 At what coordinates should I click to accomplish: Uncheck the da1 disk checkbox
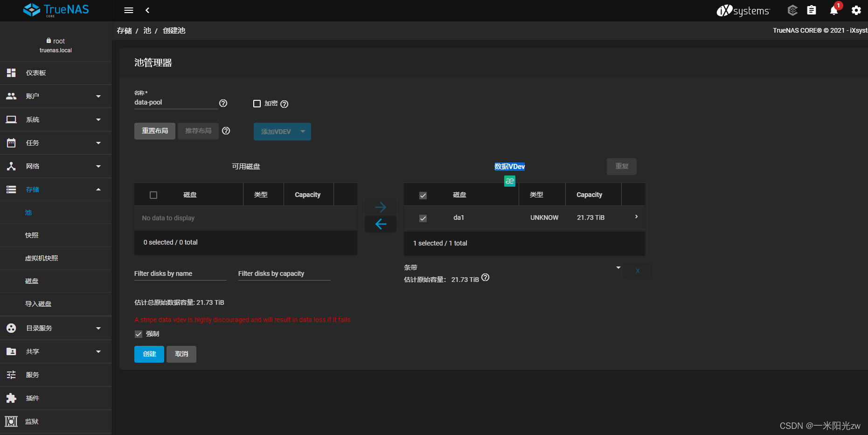tap(423, 218)
